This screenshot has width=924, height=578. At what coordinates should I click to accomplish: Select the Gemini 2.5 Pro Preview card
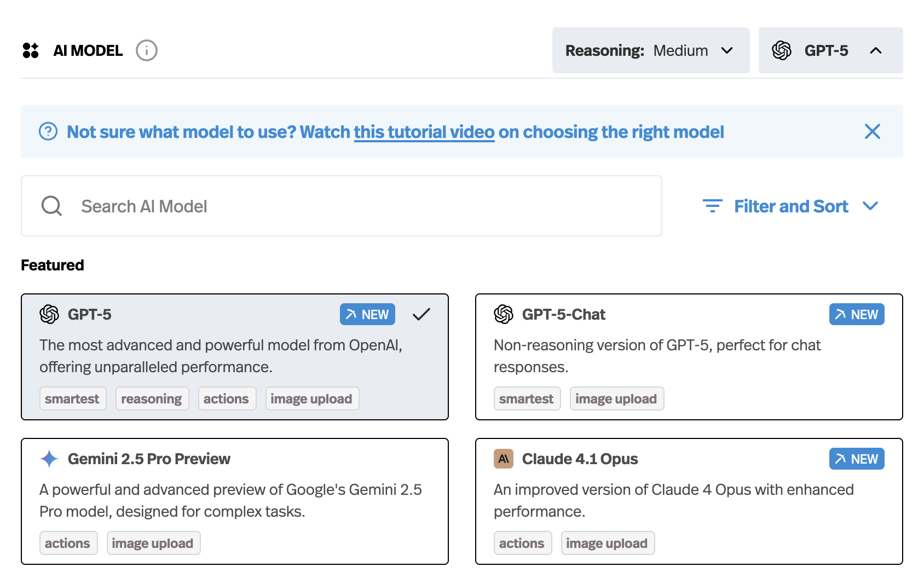click(x=234, y=501)
